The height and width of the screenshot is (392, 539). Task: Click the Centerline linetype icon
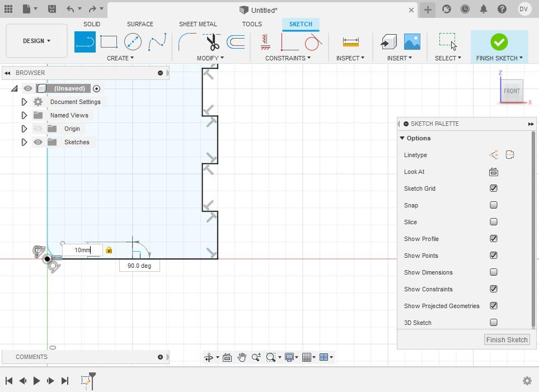pyautogui.click(x=510, y=155)
